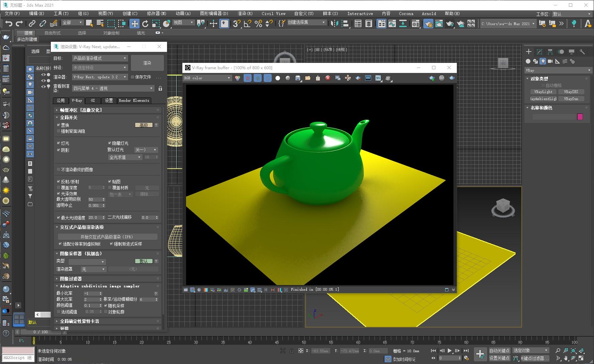This screenshot has width=594, height=364.
Task: Open the Curve Editor toolbar icon
Action: pyautogui.click(x=392, y=23)
